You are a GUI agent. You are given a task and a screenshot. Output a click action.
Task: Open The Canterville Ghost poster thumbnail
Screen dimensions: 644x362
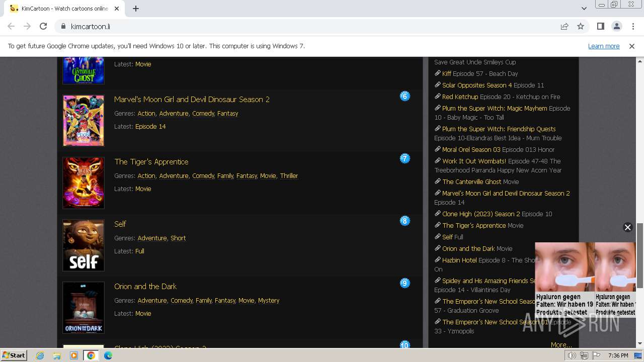pyautogui.click(x=84, y=70)
